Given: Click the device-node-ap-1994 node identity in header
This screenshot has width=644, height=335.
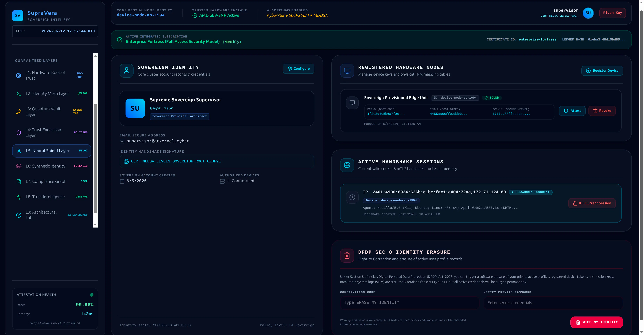Looking at the screenshot, I should pyautogui.click(x=141, y=15).
